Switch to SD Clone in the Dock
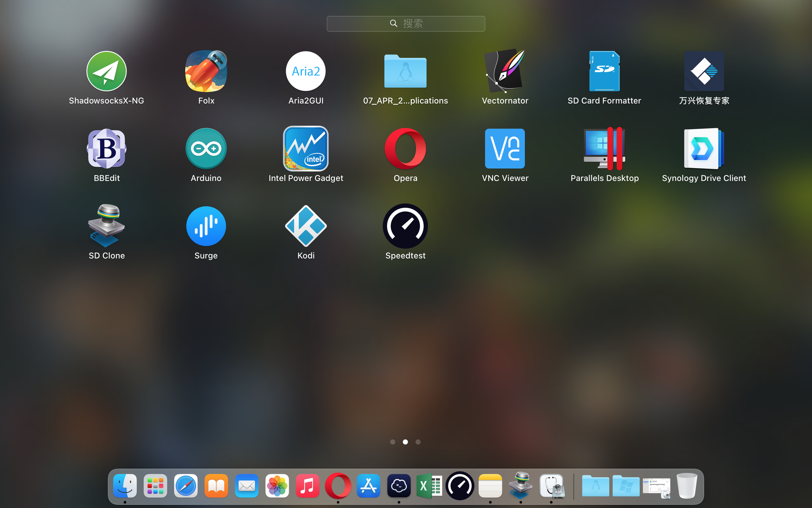The height and width of the screenshot is (508, 812). [521, 486]
